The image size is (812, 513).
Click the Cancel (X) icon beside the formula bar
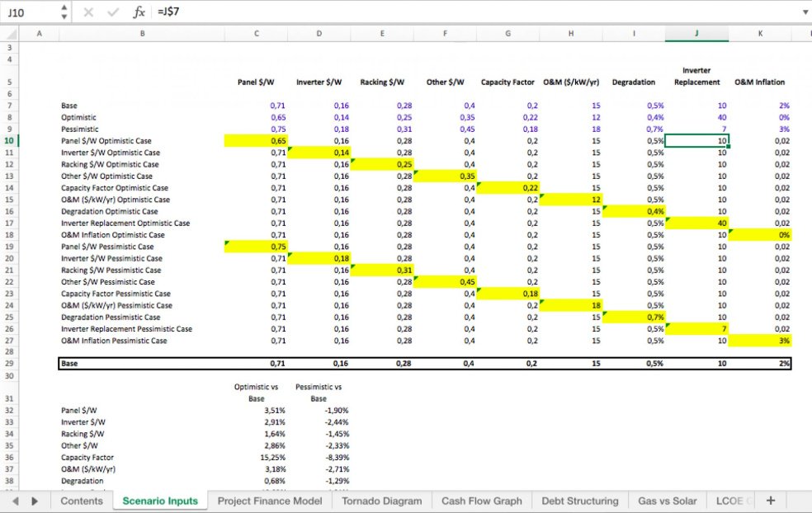pyautogui.click(x=88, y=12)
